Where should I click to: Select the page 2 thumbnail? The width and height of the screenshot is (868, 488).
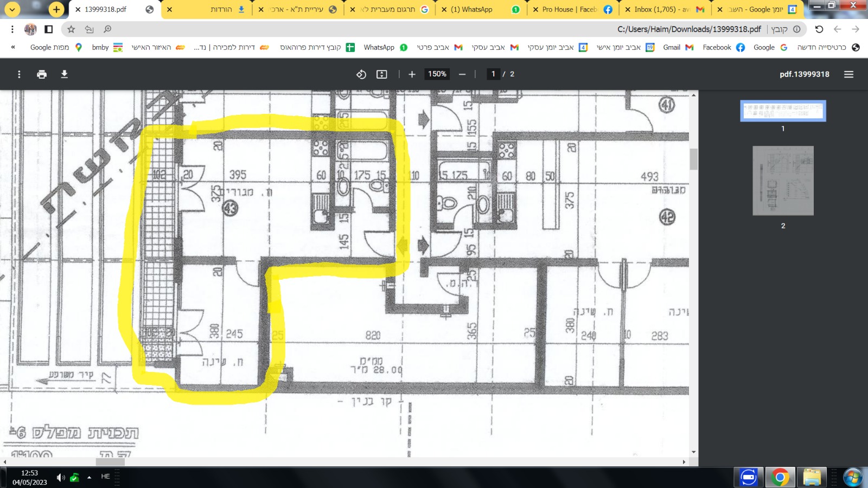click(x=783, y=181)
